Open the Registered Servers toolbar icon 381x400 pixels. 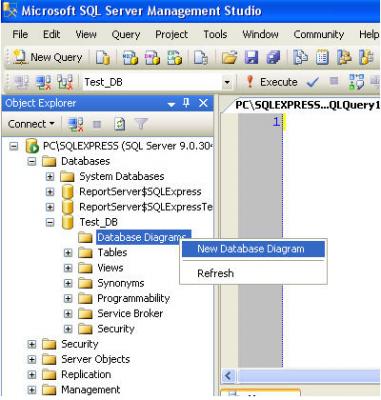300,57
